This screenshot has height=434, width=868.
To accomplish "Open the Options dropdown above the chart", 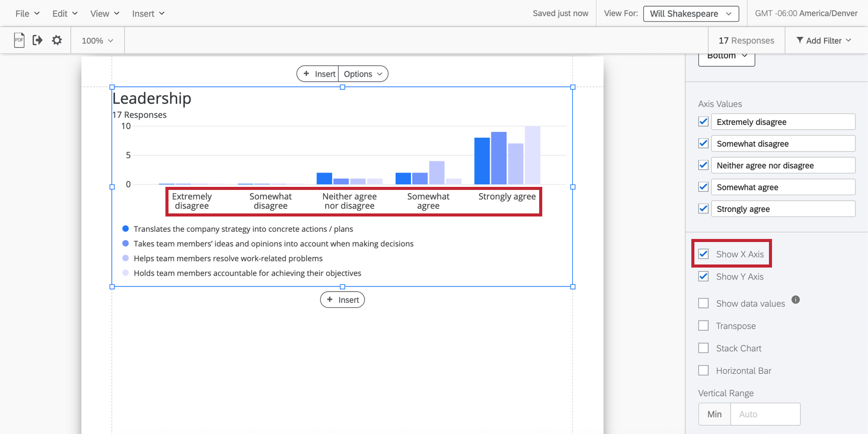I will (363, 74).
